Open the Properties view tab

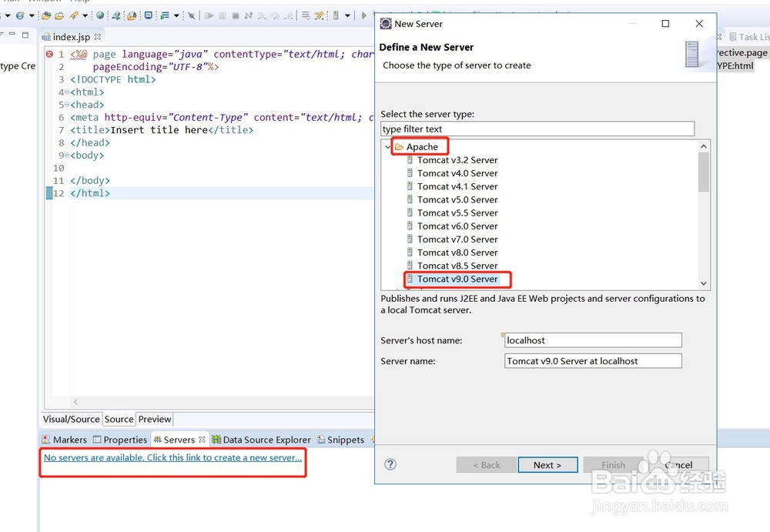click(120, 440)
